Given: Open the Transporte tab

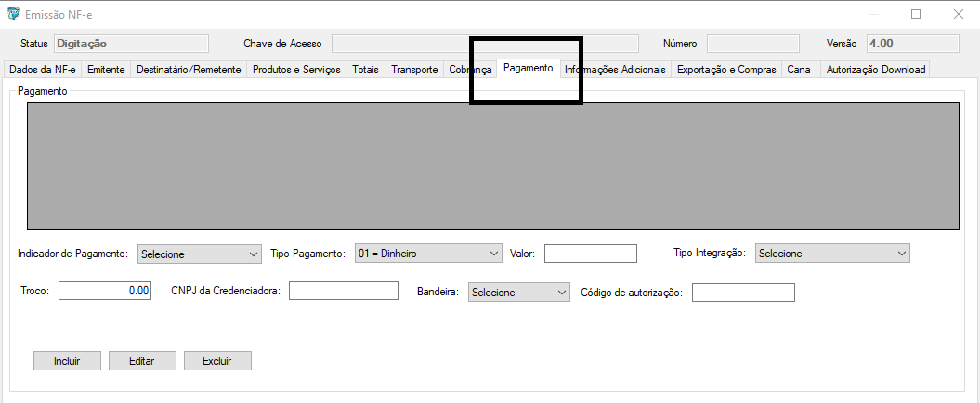Looking at the screenshot, I should coord(414,70).
